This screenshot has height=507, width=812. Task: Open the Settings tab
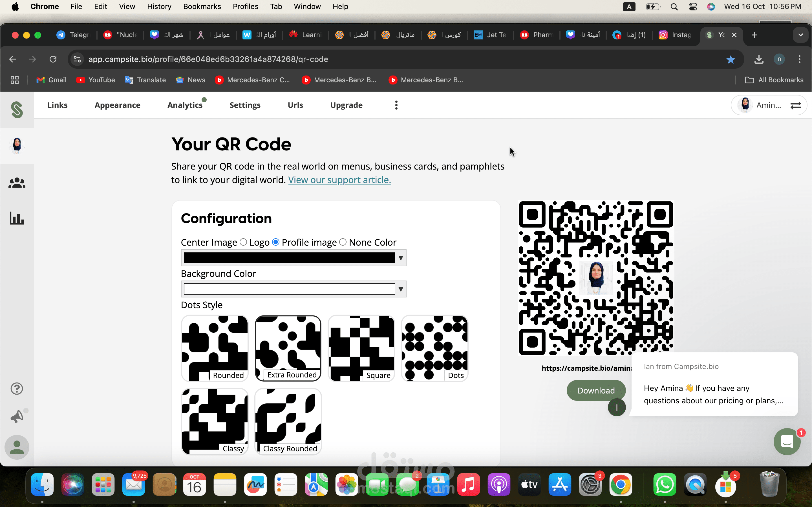pyautogui.click(x=245, y=105)
